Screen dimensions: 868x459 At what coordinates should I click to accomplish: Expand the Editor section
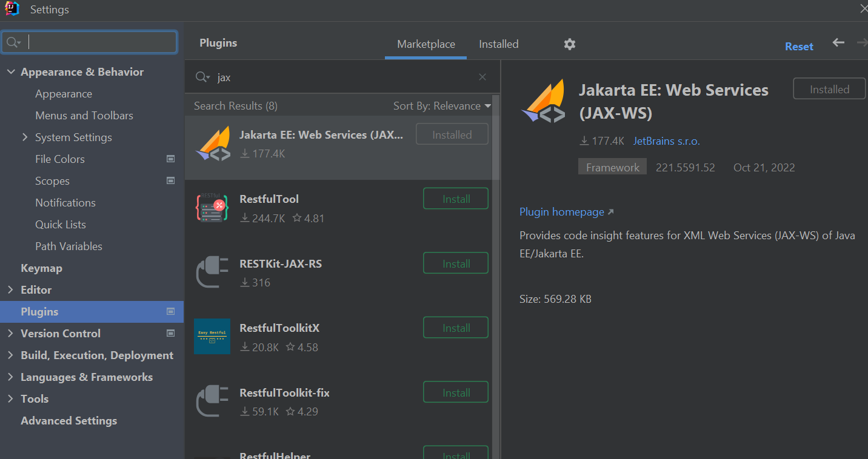[x=10, y=290]
